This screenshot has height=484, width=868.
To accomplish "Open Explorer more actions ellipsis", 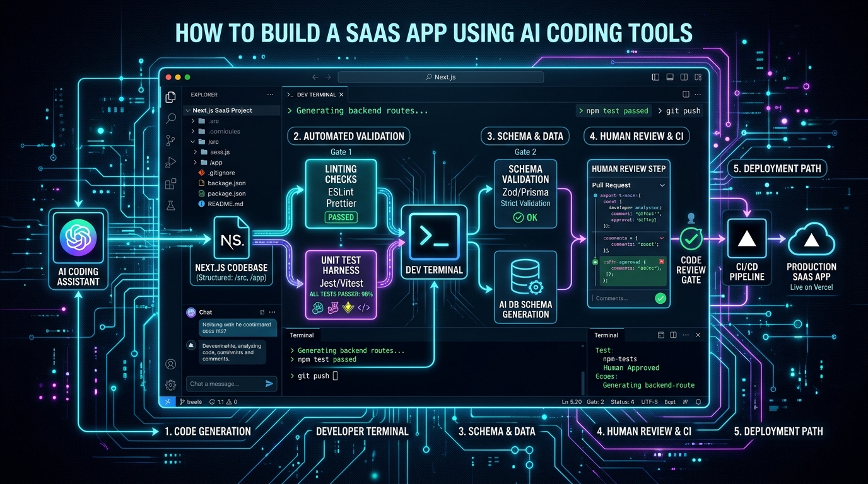I will tap(270, 95).
